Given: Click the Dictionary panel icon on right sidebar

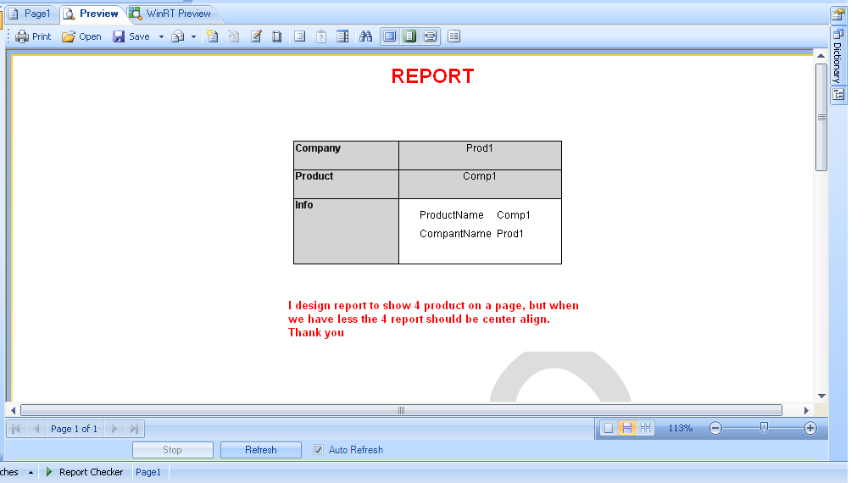Looking at the screenshot, I should coord(838,34).
